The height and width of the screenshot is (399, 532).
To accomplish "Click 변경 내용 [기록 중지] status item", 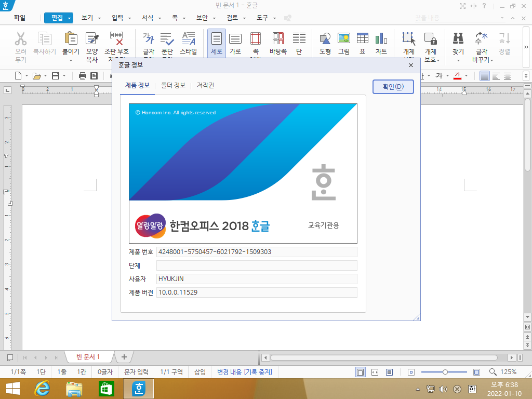I will point(245,372).
